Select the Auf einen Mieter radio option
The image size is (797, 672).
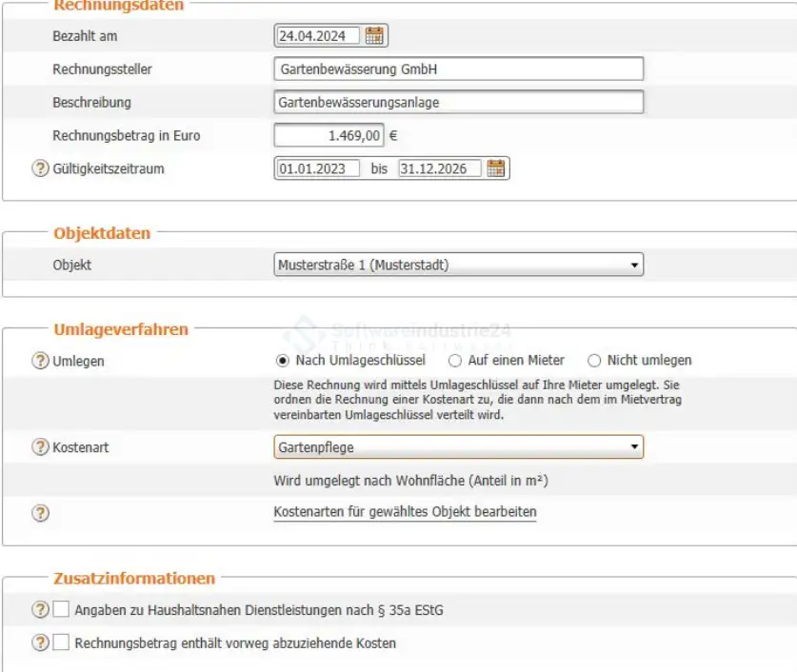point(455,361)
